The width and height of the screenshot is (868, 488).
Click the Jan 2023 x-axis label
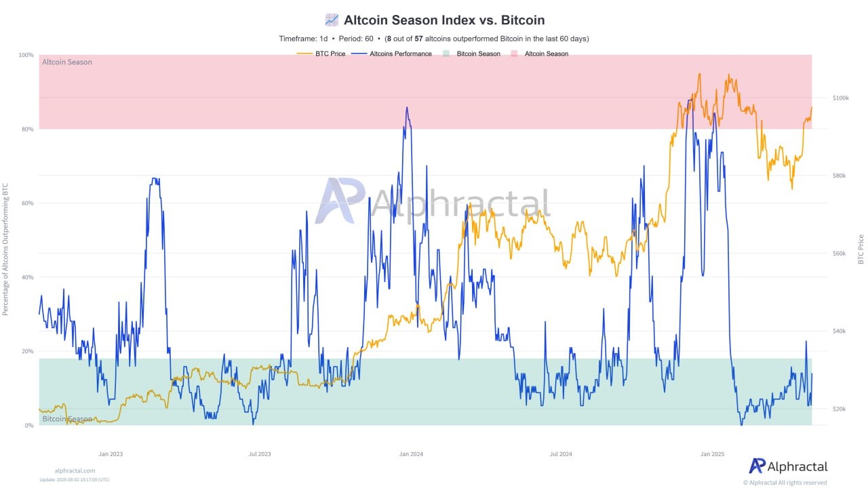(x=111, y=454)
